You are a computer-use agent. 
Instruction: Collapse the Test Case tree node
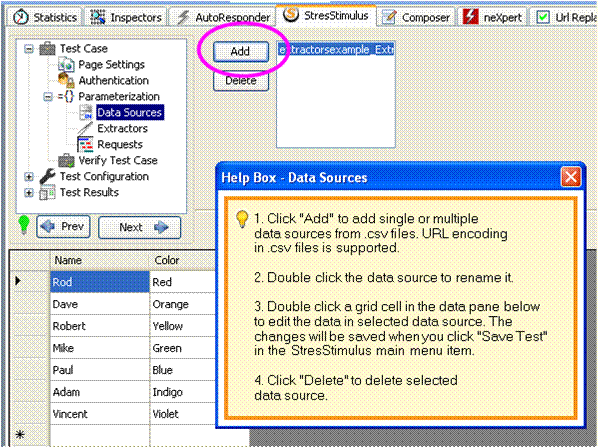tap(29, 49)
